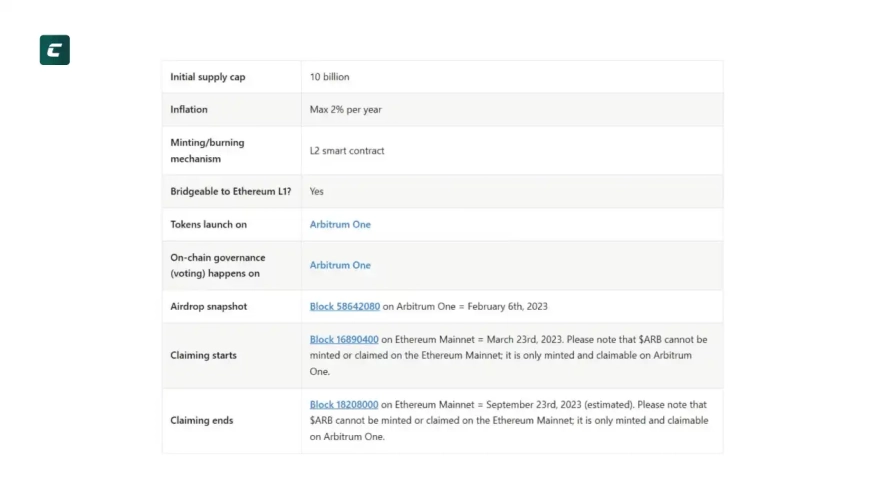Click the L2 smart contract value
This screenshot has height=498, width=884.
coord(347,151)
